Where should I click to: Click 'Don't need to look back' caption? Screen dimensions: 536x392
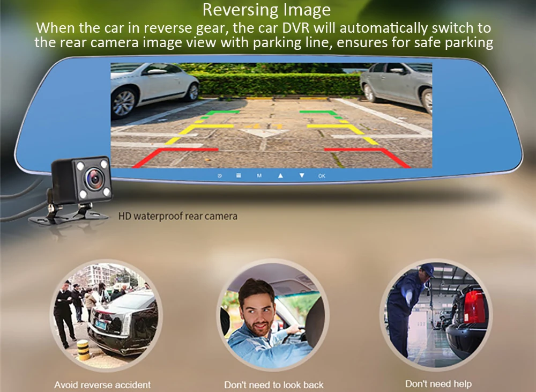click(274, 385)
